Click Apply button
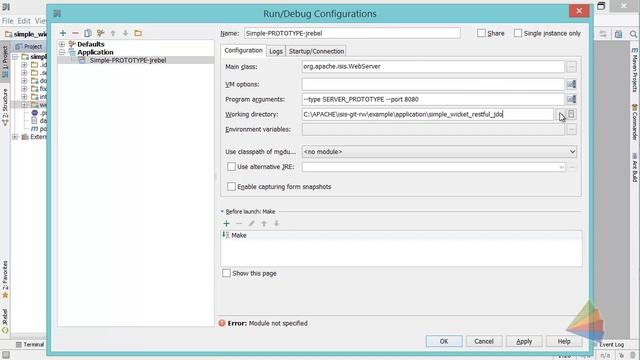This screenshot has height=360, width=640. coord(524,341)
